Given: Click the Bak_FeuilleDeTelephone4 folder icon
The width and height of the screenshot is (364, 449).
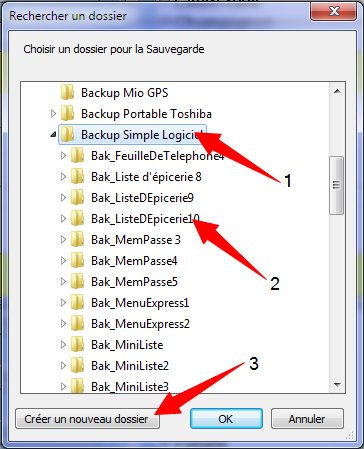Looking at the screenshot, I should coord(77,156).
